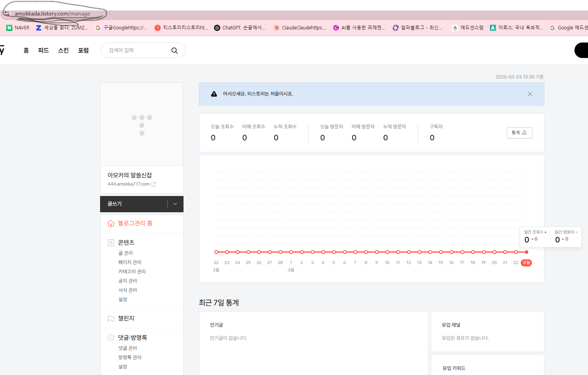Screen dimensions: 588x375
Task: Select the 오늘 marker on the statistics graph
Action: click(526, 262)
